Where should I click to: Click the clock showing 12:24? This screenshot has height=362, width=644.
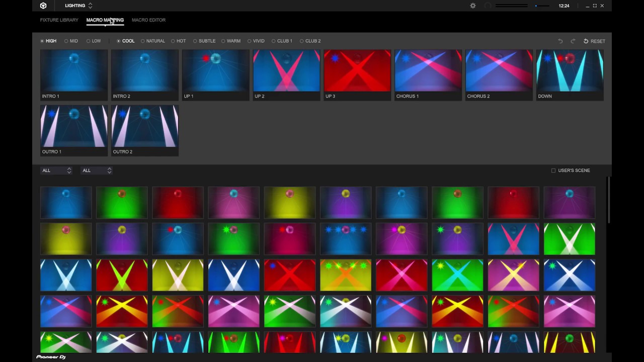coord(564,6)
